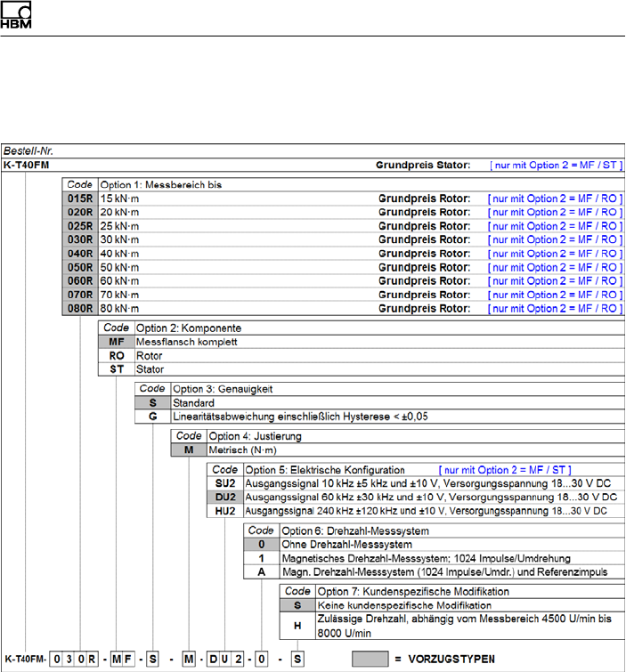Click 'Option 7: Kundenspezifische Modifikation' header
Viewport: 626px width, 672px height.
tap(413, 591)
